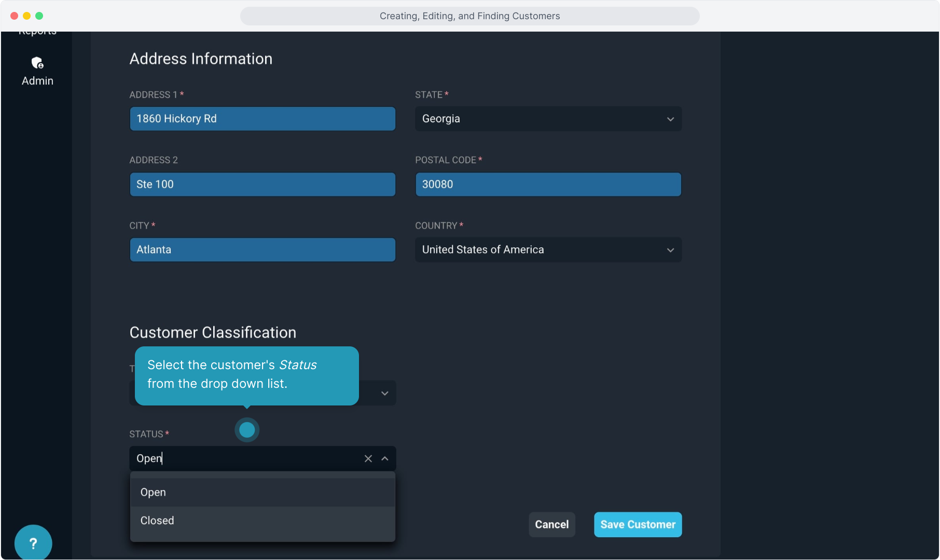
Task: Expand the State dropdown showing Georgia
Action: pos(548,119)
